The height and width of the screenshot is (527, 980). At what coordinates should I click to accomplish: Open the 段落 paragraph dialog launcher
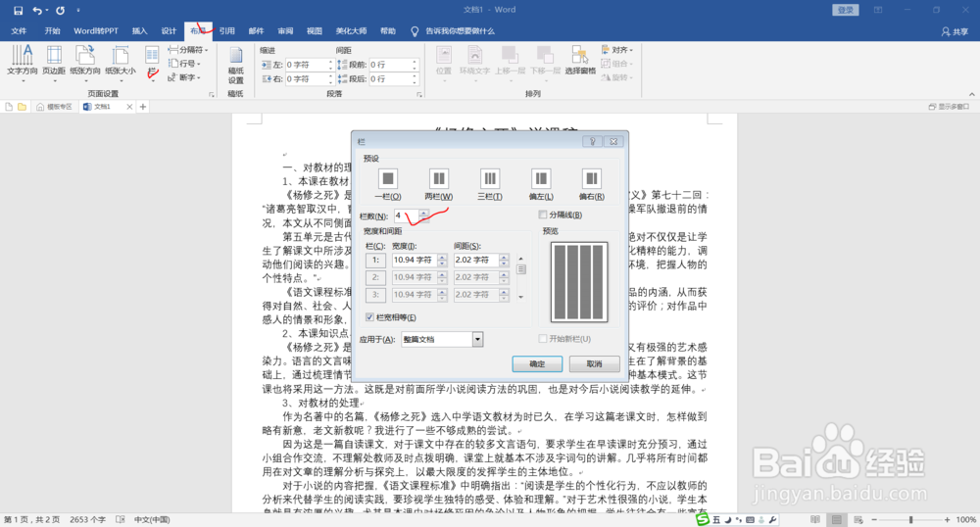pyautogui.click(x=418, y=94)
